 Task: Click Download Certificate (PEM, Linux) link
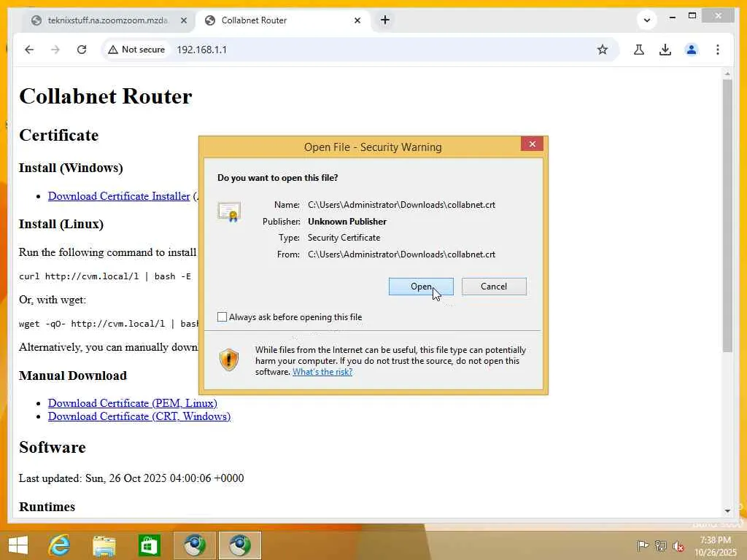coord(133,402)
